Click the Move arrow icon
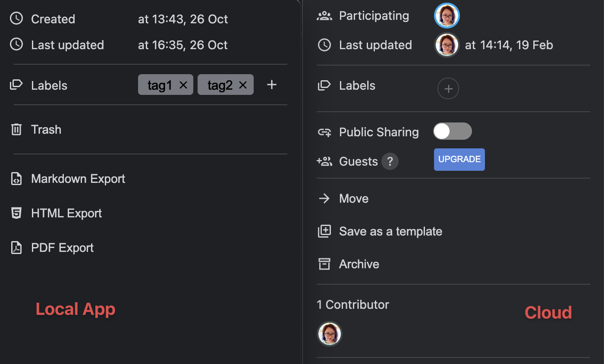The image size is (604, 364). (324, 198)
